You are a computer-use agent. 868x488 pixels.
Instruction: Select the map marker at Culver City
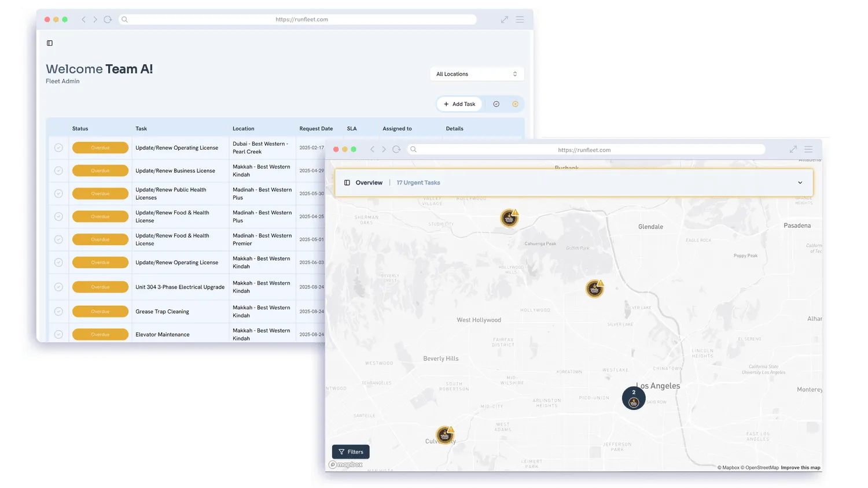445,435
